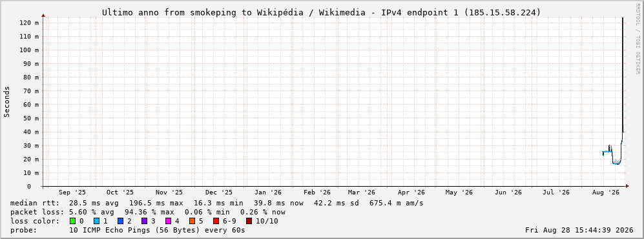Click the vertical Seconds axis label
644x239 pixels.
pyautogui.click(x=7, y=102)
